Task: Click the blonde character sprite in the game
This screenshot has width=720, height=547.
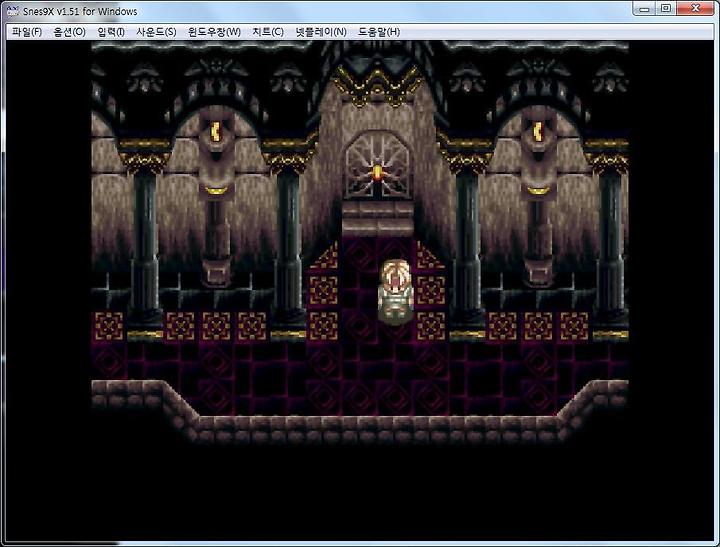Action: pyautogui.click(x=395, y=292)
